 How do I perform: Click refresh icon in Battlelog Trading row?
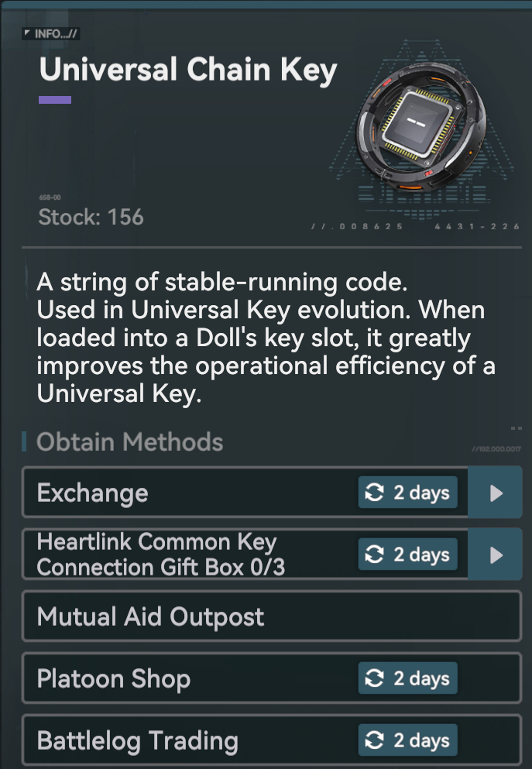375,740
